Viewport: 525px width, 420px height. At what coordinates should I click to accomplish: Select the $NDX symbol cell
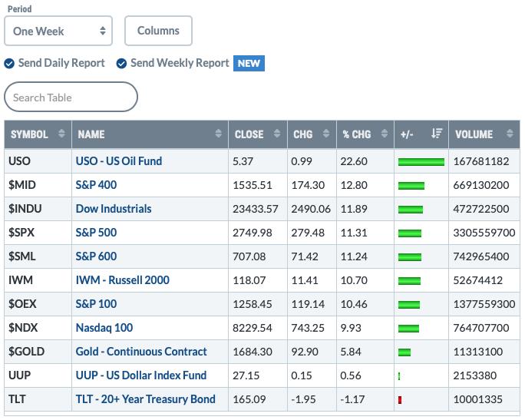(x=38, y=328)
